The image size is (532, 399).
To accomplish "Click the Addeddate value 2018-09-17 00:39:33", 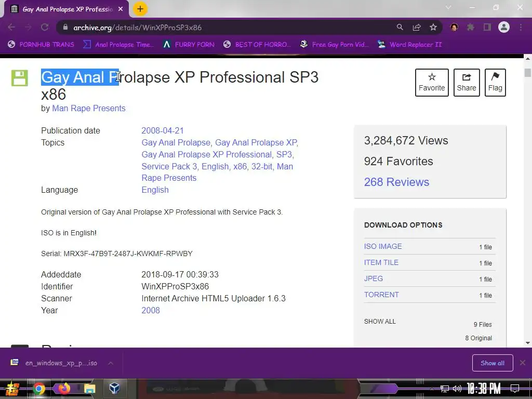I will (x=180, y=274).
